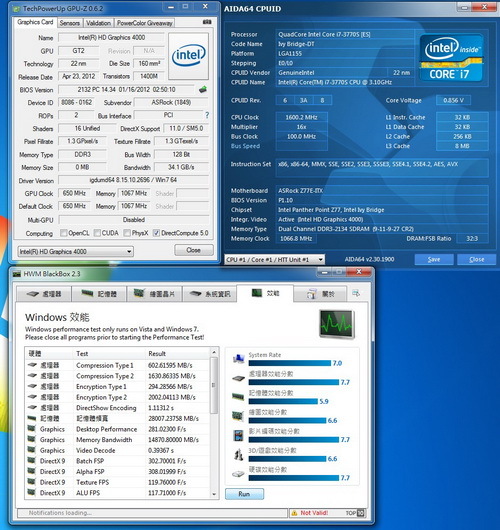Open the Intel HD Graphics 4000 GPU dropdown
This screenshot has width=500, height=530.
pyautogui.click(x=75, y=251)
